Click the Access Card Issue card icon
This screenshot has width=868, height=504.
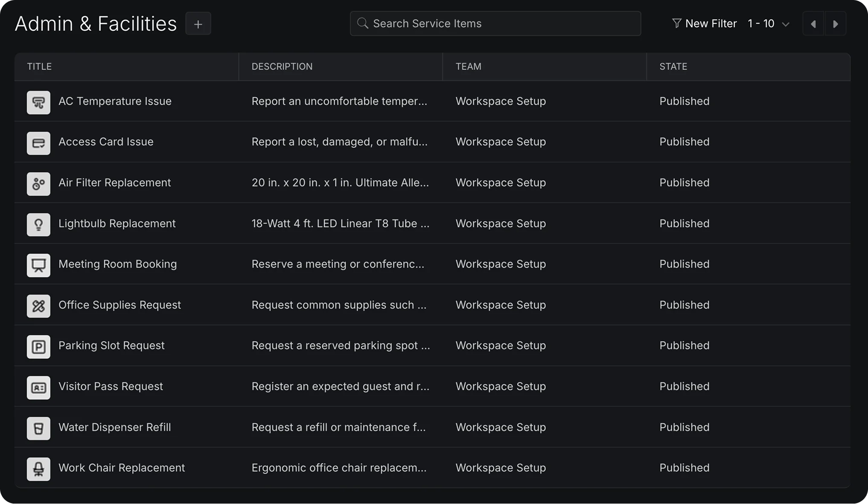[38, 143]
